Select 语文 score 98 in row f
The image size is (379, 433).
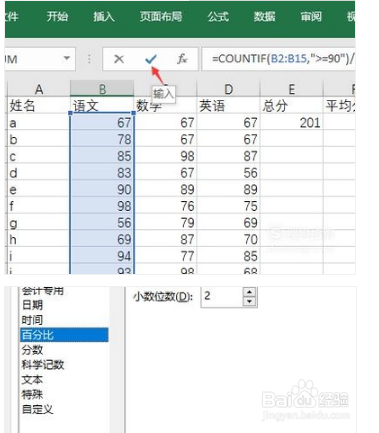coord(102,206)
